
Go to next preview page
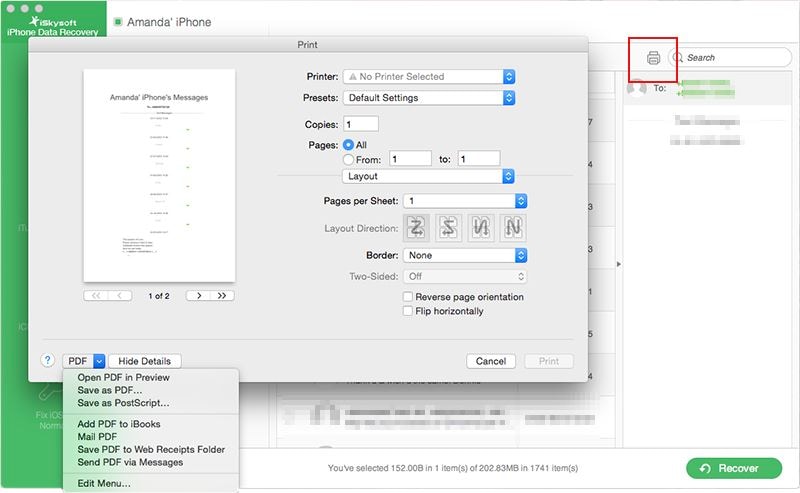coord(198,295)
